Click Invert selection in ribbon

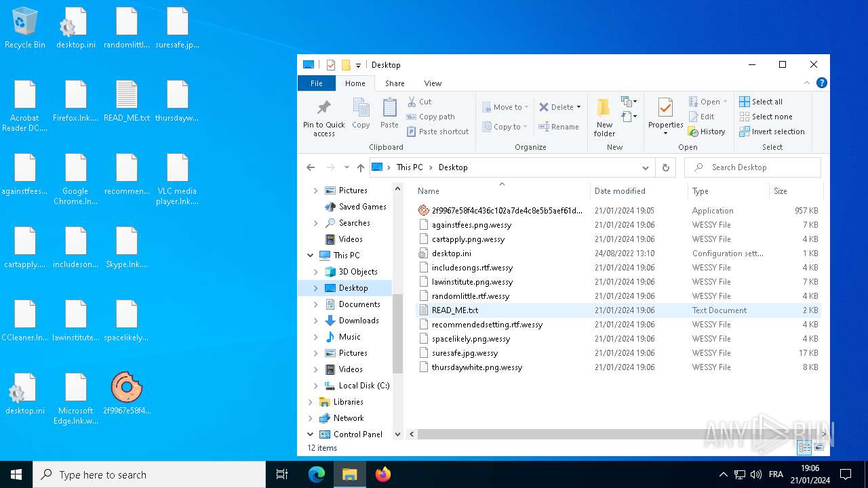[772, 131]
